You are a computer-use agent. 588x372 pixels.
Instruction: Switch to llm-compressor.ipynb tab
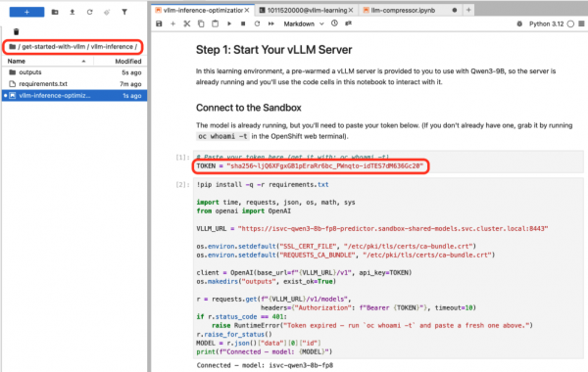(403, 10)
